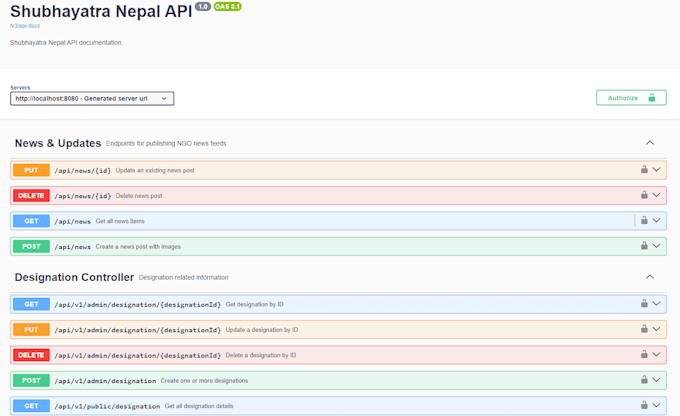Viewport: 680px width, 416px height.
Task: Click /api/news path in the POST row
Action: click(72, 247)
